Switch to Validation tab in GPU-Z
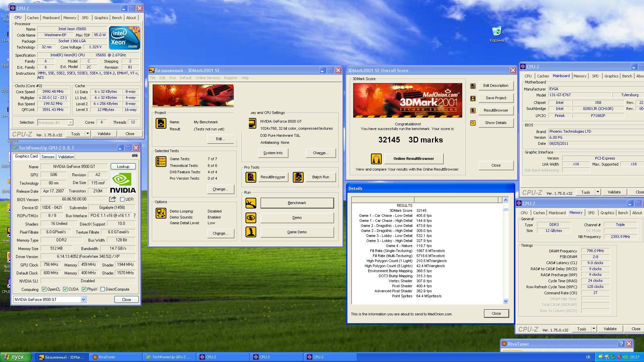The image size is (644, 362). coord(66,157)
